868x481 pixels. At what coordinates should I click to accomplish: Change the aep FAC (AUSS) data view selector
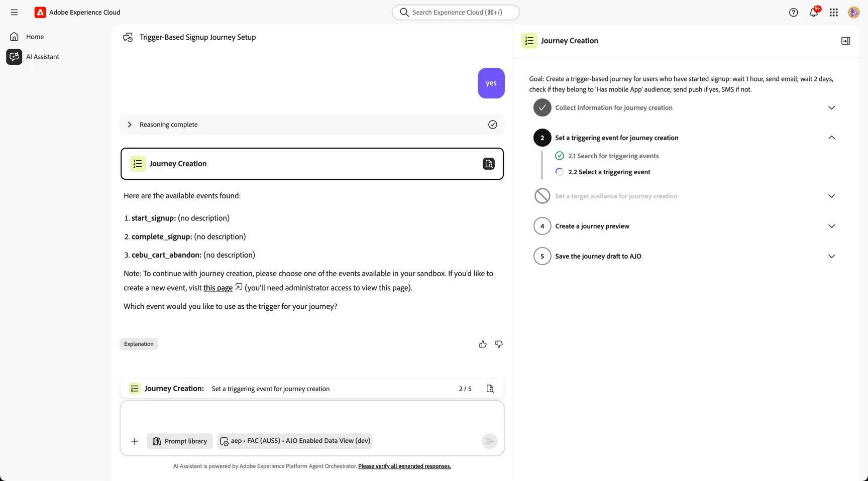(295, 441)
